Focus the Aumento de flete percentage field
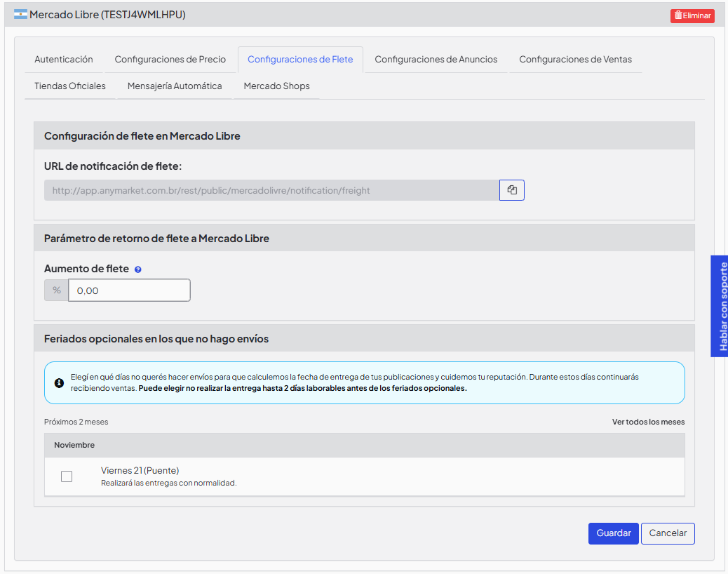This screenshot has width=728, height=574. coord(129,291)
